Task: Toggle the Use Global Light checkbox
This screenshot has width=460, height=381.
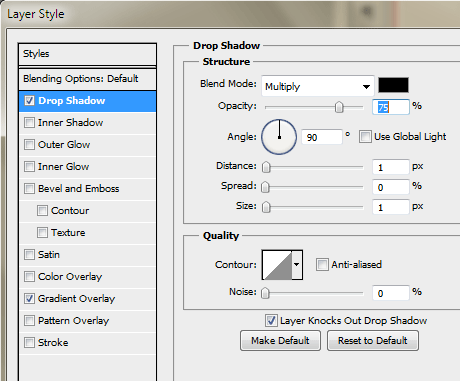Action: tap(365, 136)
